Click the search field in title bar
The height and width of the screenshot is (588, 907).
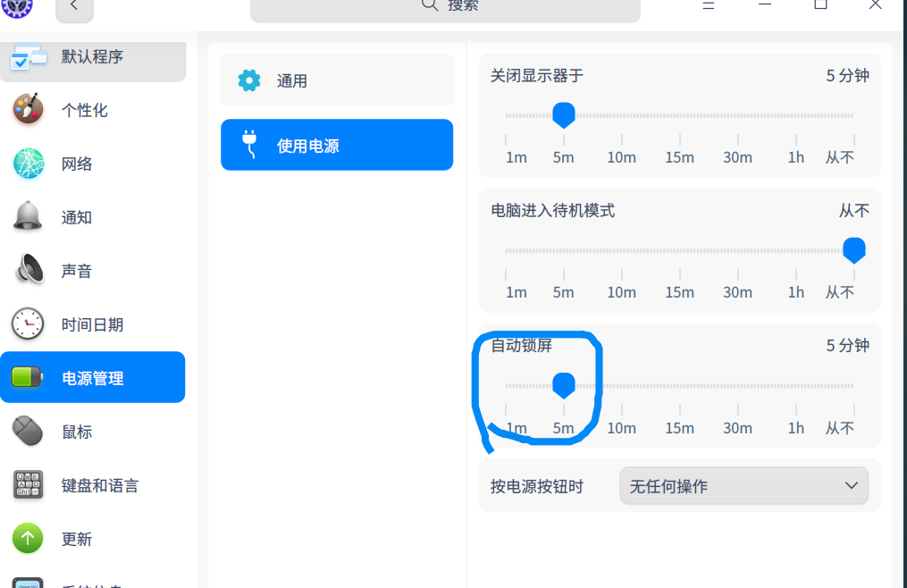point(445,8)
